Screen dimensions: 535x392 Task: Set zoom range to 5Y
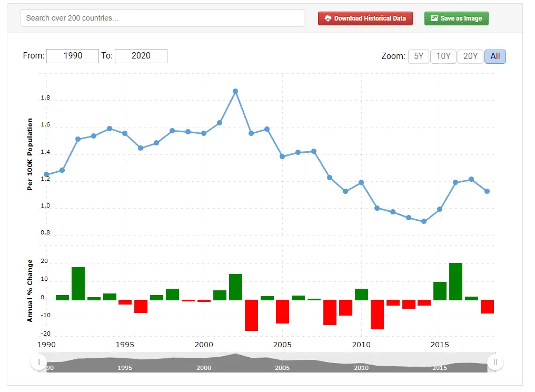419,56
